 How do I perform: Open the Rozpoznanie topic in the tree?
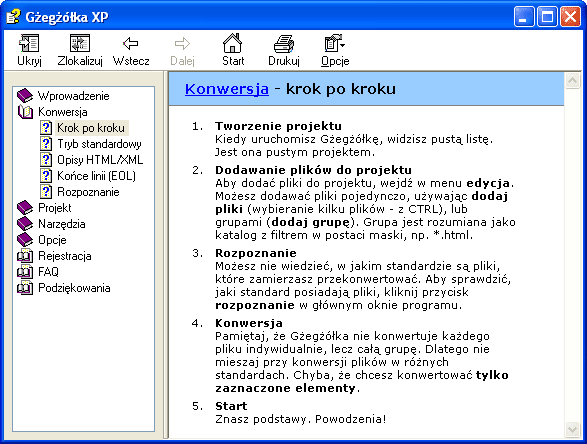[x=88, y=192]
